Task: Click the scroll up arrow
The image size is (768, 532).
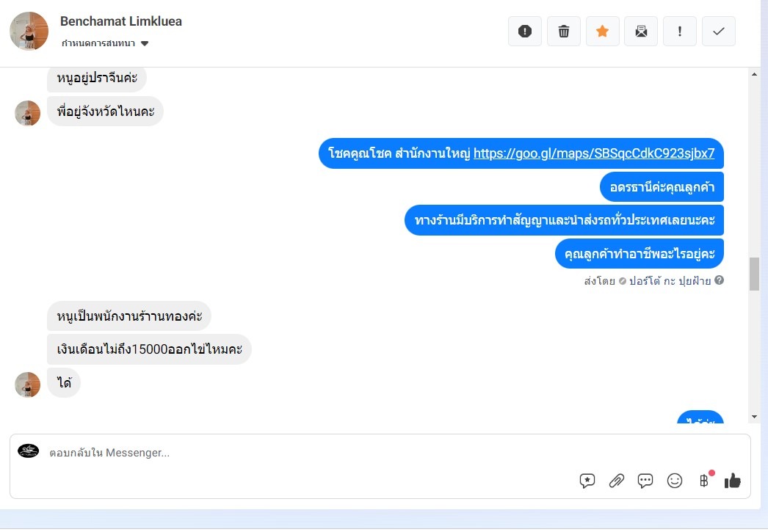Action: pos(754,74)
